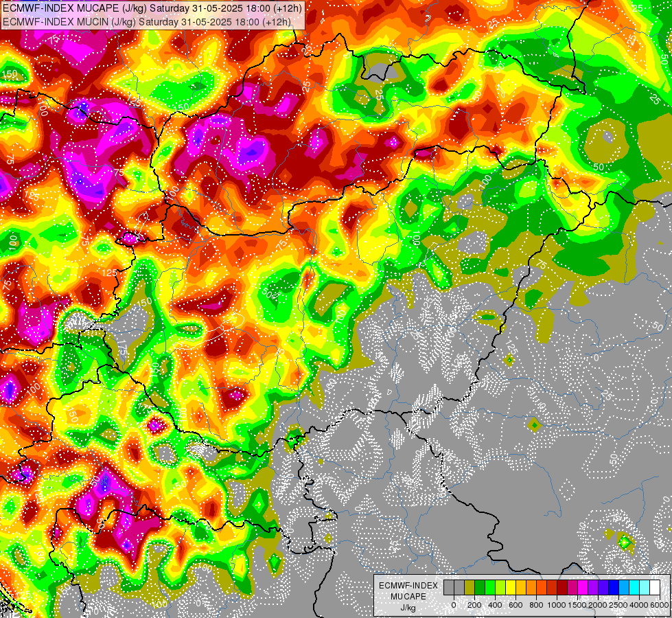The width and height of the screenshot is (672, 618).
Task: Select the olive legend swatch below 200
Action: tap(470, 588)
